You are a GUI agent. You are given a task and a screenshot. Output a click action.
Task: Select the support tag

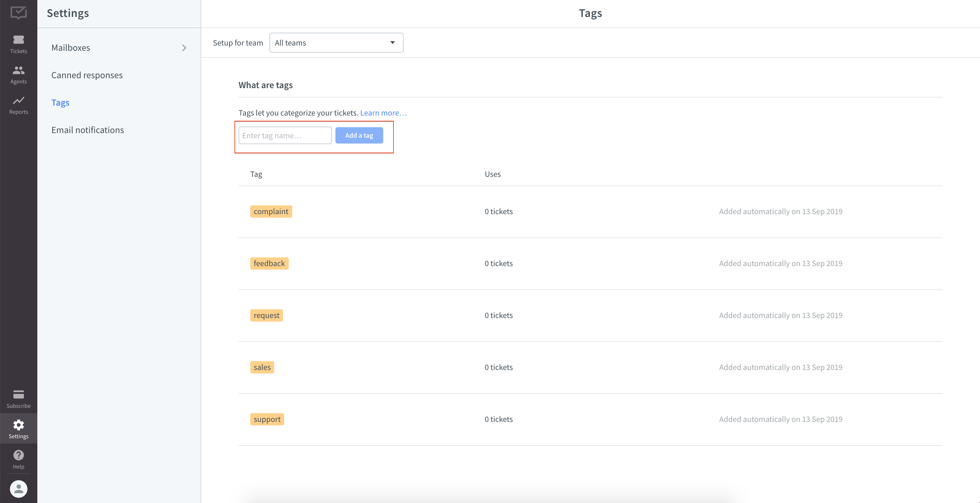(267, 419)
